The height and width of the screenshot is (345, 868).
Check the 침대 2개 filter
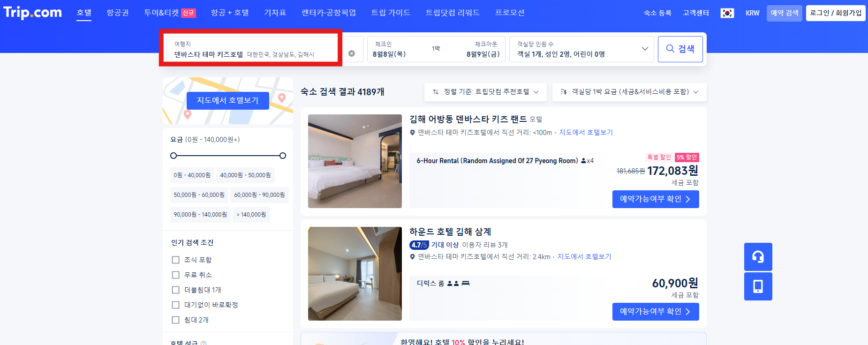click(176, 320)
